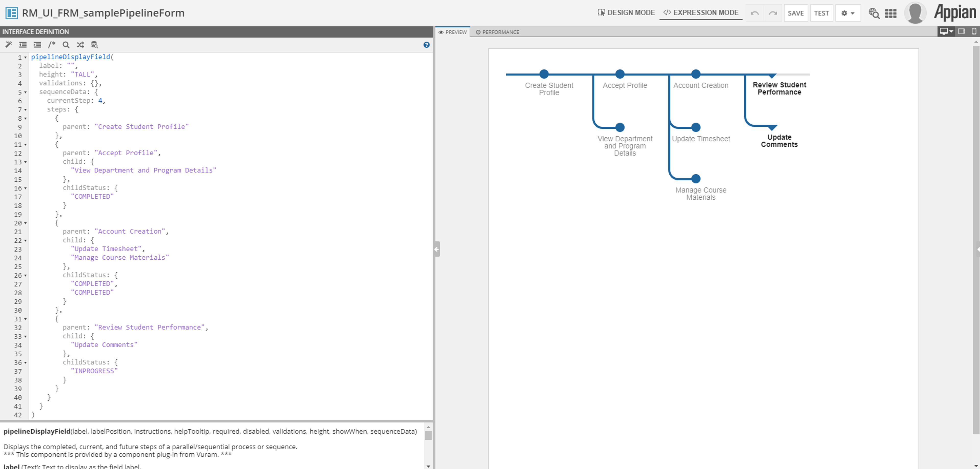Collapse code fold at line 1
This screenshot has width=980, height=469.
26,57
